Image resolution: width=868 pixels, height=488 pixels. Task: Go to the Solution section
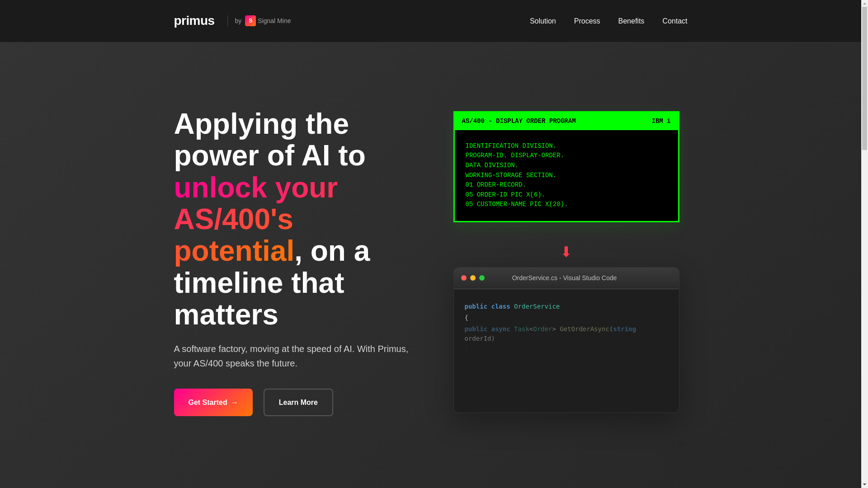[542, 21]
